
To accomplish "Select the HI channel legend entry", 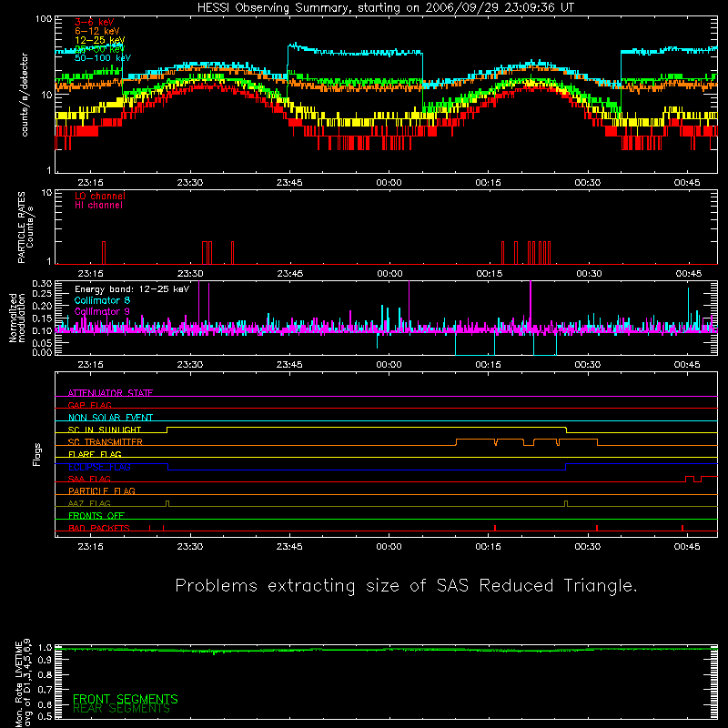I will (x=98, y=206).
